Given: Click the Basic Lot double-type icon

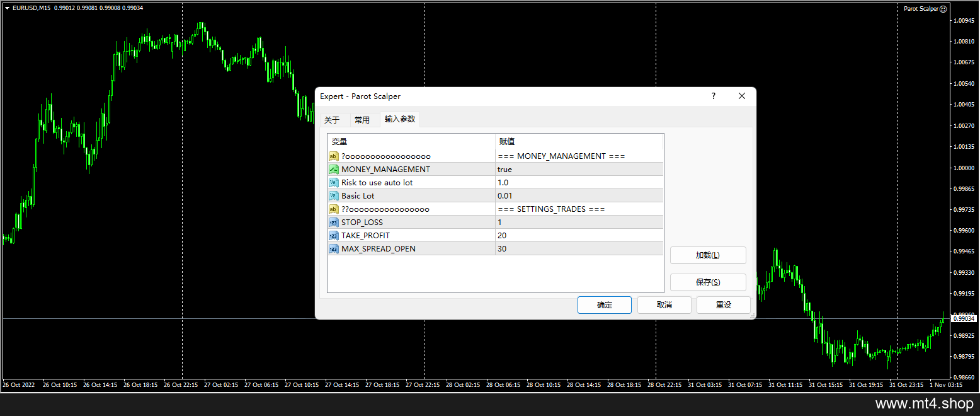Looking at the screenshot, I should tap(334, 195).
